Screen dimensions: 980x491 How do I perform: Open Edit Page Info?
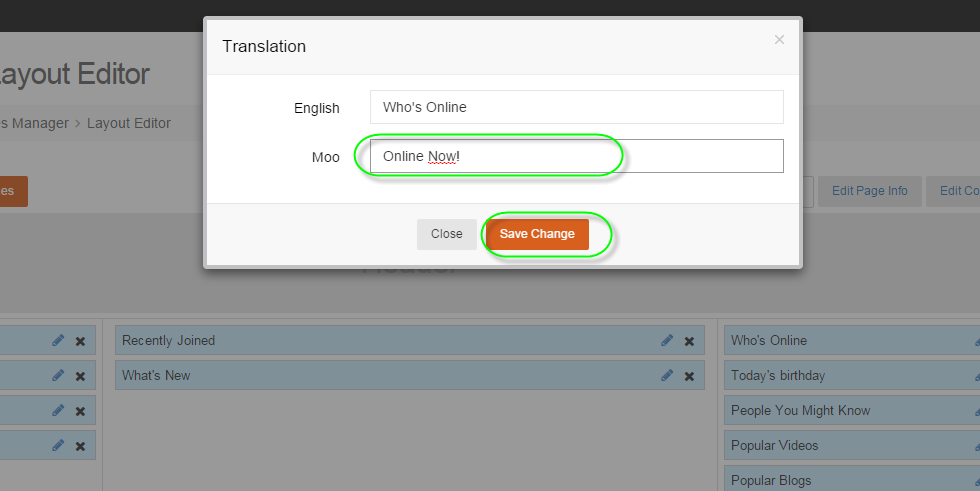pyautogui.click(x=869, y=191)
